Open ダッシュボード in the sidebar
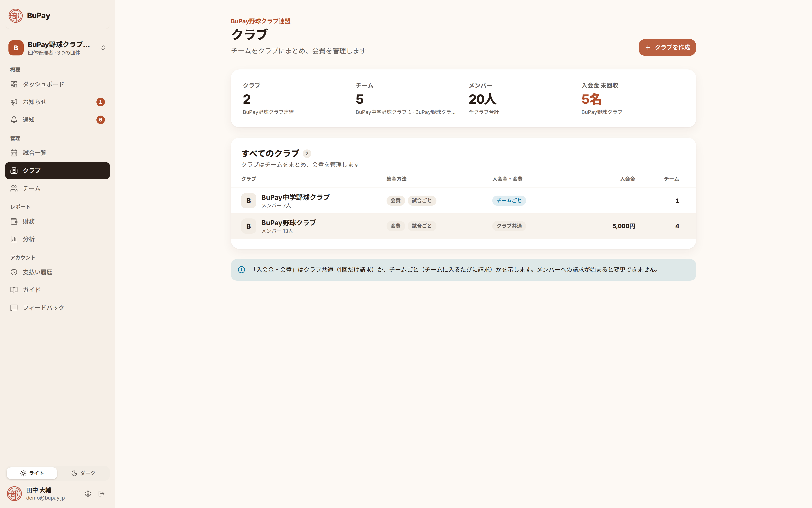 (57, 84)
